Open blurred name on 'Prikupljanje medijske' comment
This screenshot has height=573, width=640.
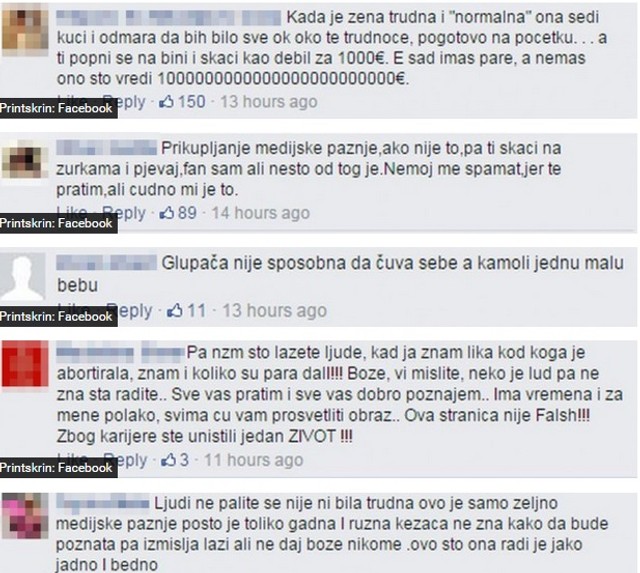click(x=106, y=148)
